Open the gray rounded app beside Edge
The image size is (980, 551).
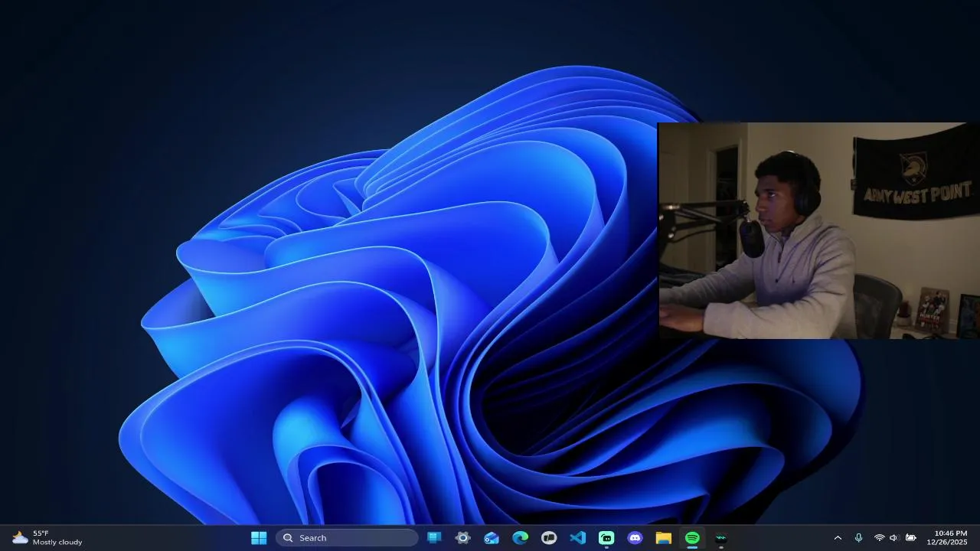(549, 538)
